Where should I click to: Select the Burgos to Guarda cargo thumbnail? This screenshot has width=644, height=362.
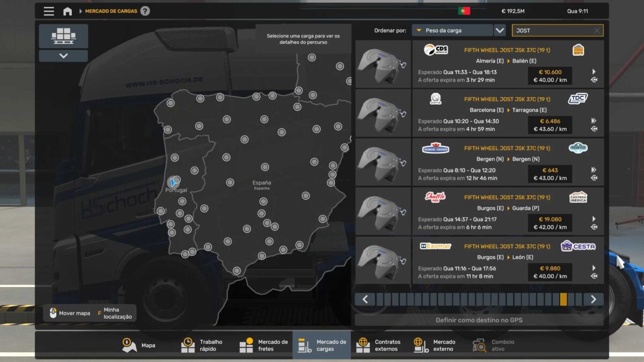pos(383,211)
